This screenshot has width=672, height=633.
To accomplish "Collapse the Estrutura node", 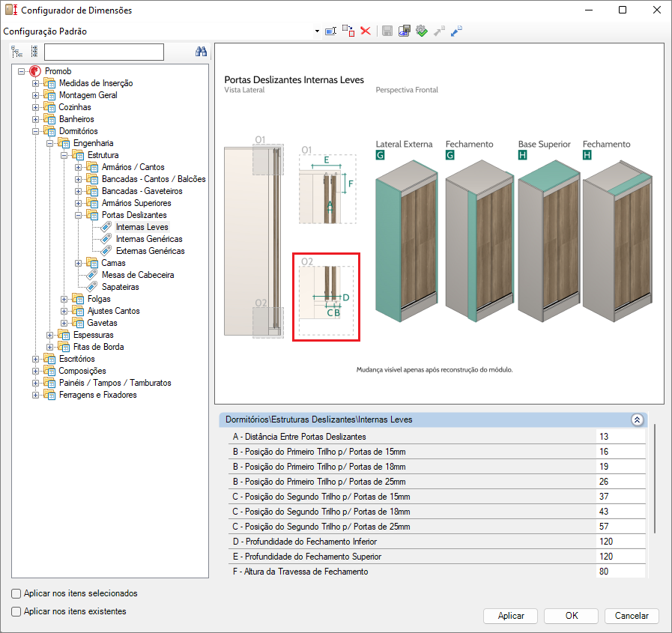I will (64, 155).
